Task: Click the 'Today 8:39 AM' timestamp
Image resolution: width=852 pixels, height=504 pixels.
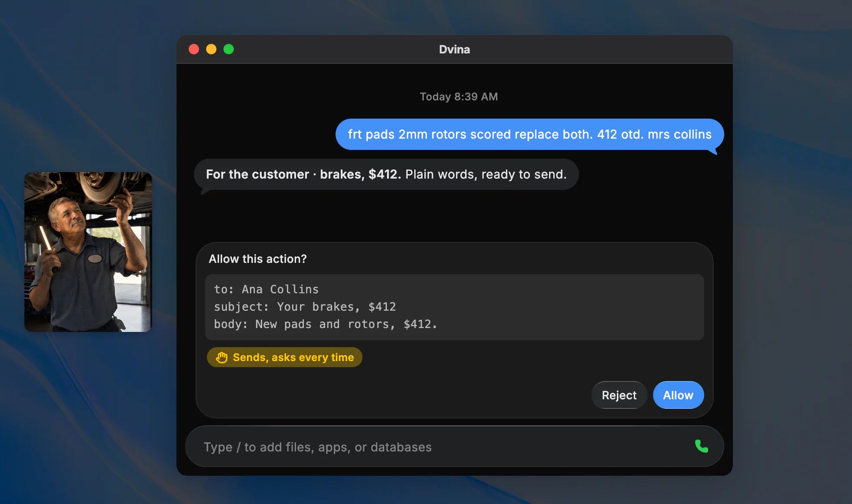Action: [x=459, y=96]
